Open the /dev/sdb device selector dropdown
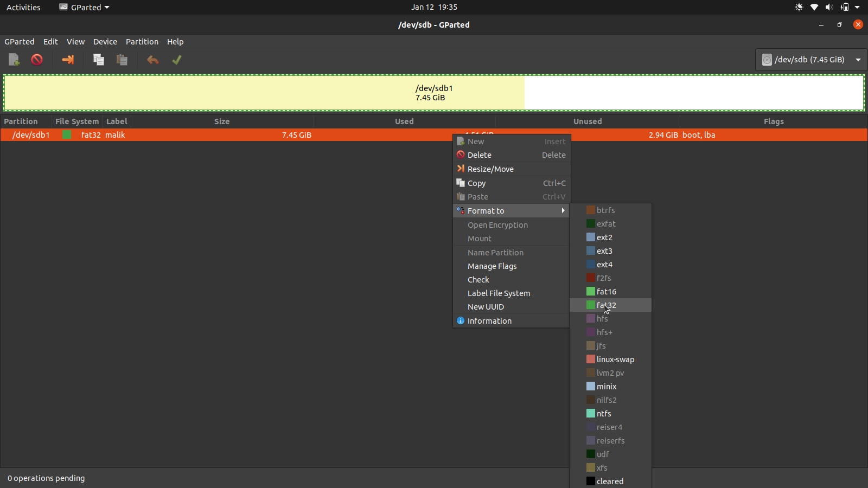 click(x=810, y=60)
